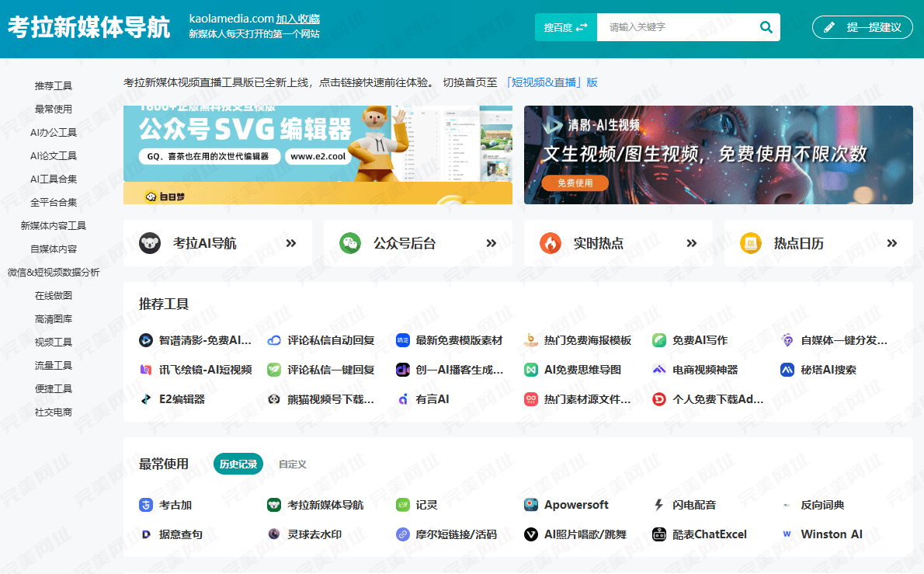Screen dimensions: 924x574
Task: Click the 热门素材源文件 red icon
Action: click(x=531, y=399)
